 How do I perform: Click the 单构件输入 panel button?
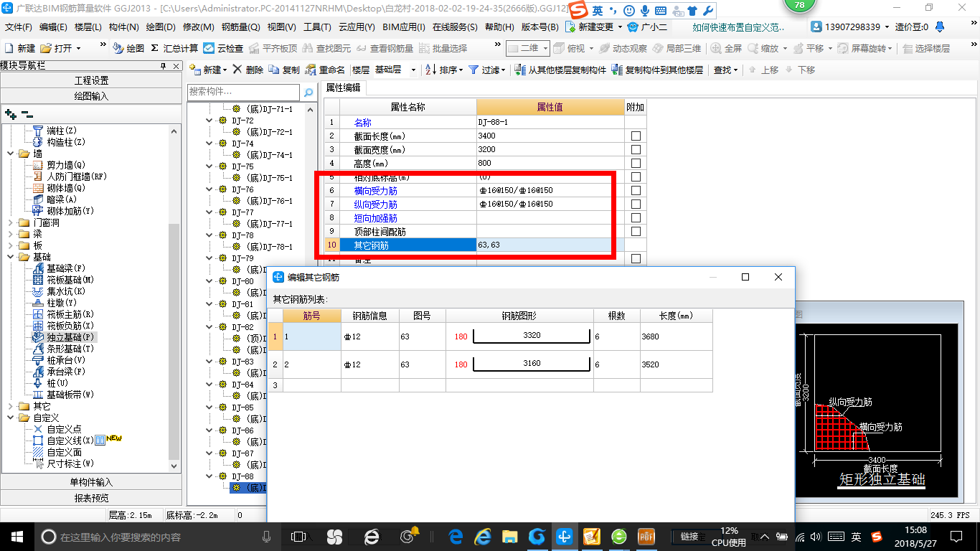pos(91,482)
